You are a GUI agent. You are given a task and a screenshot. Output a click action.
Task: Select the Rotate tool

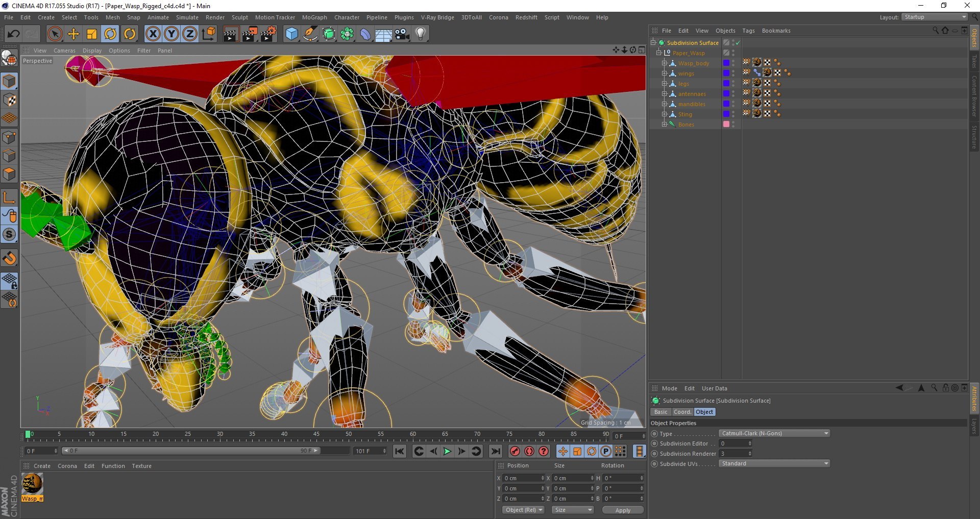click(x=110, y=34)
